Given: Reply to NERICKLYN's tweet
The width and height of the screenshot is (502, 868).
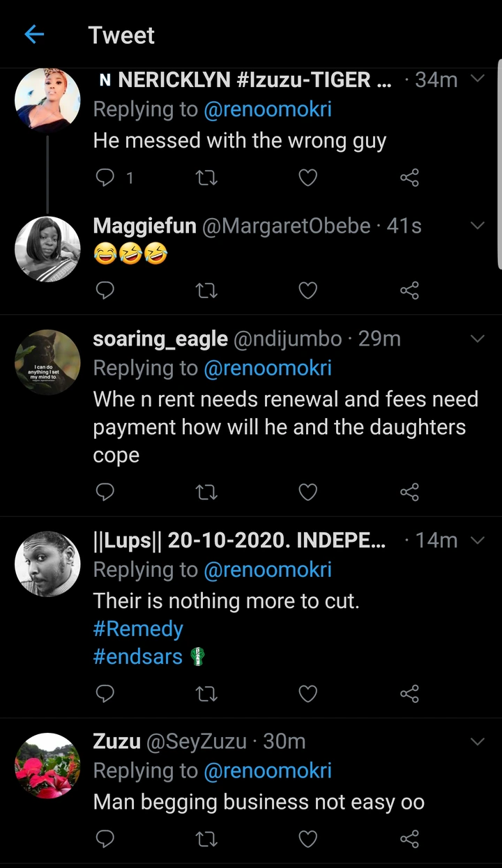Looking at the screenshot, I should click(x=105, y=178).
